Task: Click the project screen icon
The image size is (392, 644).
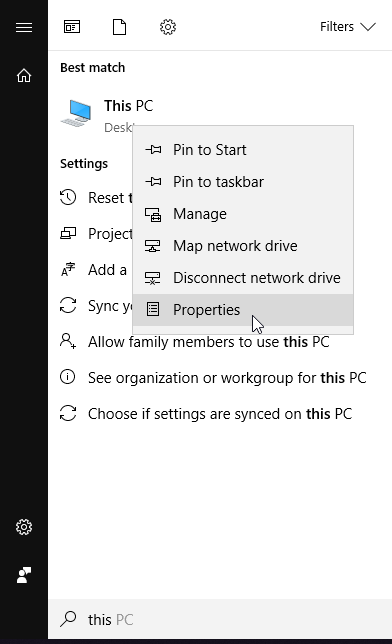Action: pos(68,233)
